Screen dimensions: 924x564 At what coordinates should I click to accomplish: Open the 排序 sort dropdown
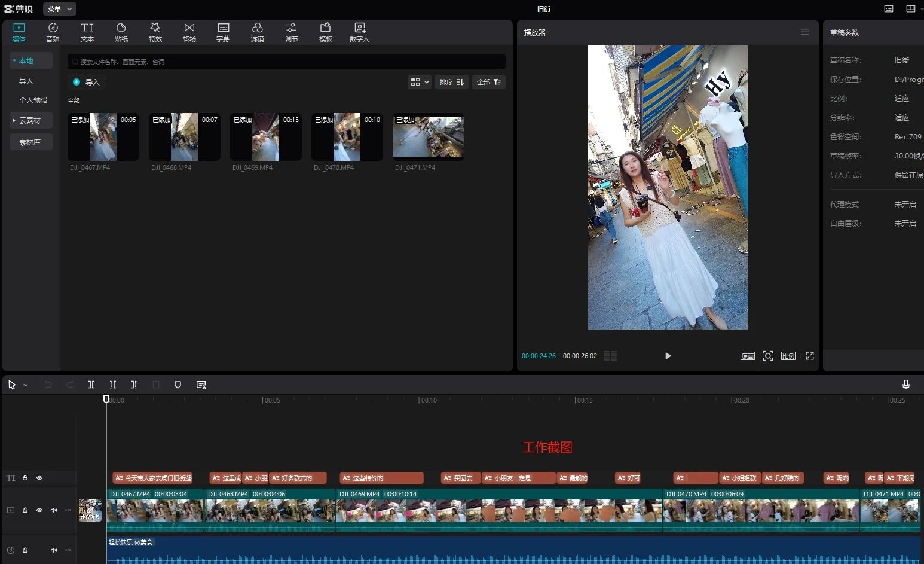451,82
